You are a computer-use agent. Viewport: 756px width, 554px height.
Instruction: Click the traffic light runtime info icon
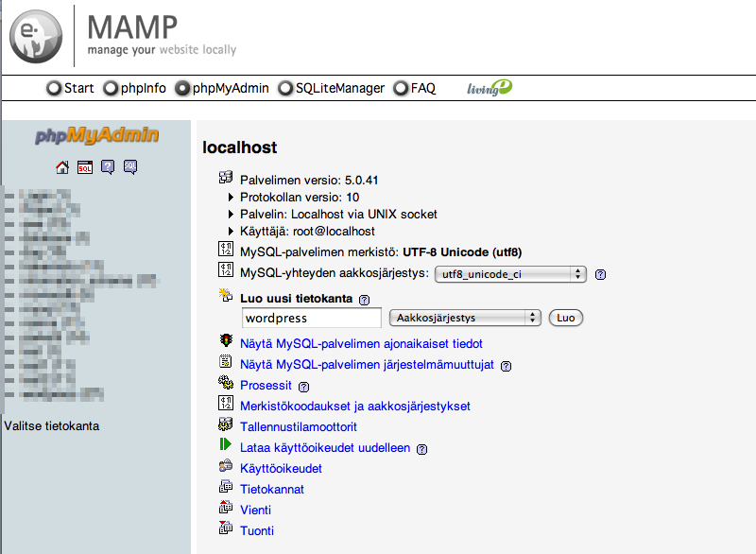pyautogui.click(x=226, y=340)
